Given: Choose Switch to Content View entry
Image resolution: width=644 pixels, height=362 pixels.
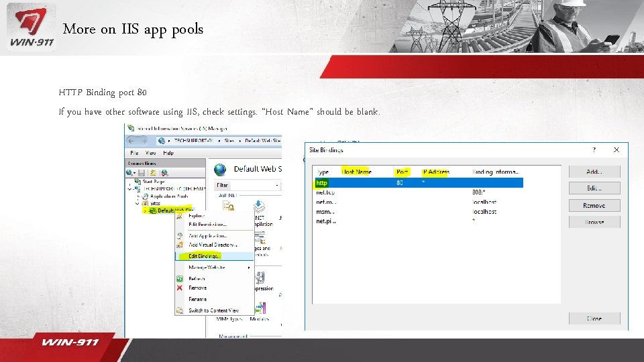Looking at the screenshot, I should [x=215, y=310].
